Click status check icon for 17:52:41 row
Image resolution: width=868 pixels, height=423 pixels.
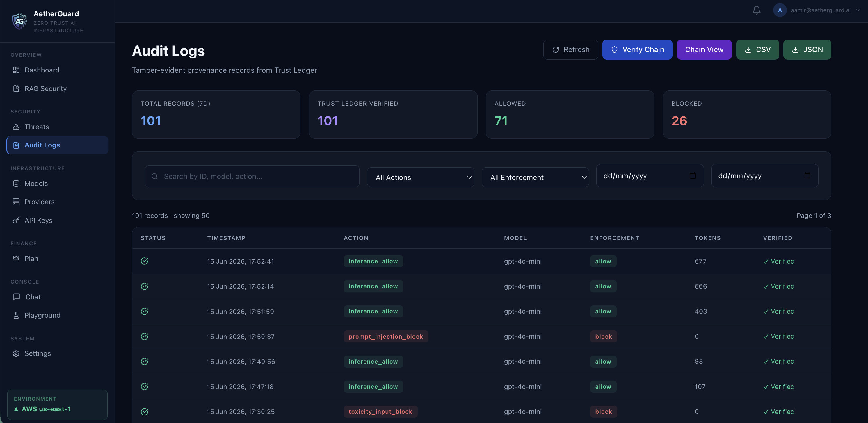point(145,261)
